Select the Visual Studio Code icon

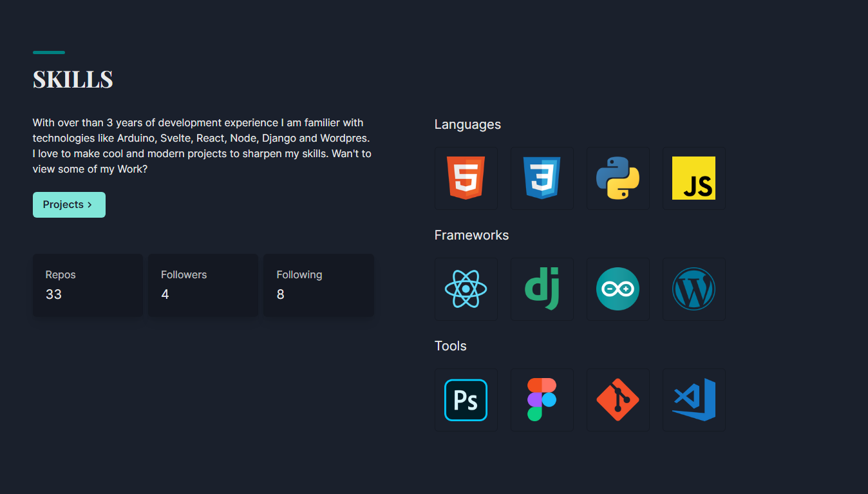694,400
